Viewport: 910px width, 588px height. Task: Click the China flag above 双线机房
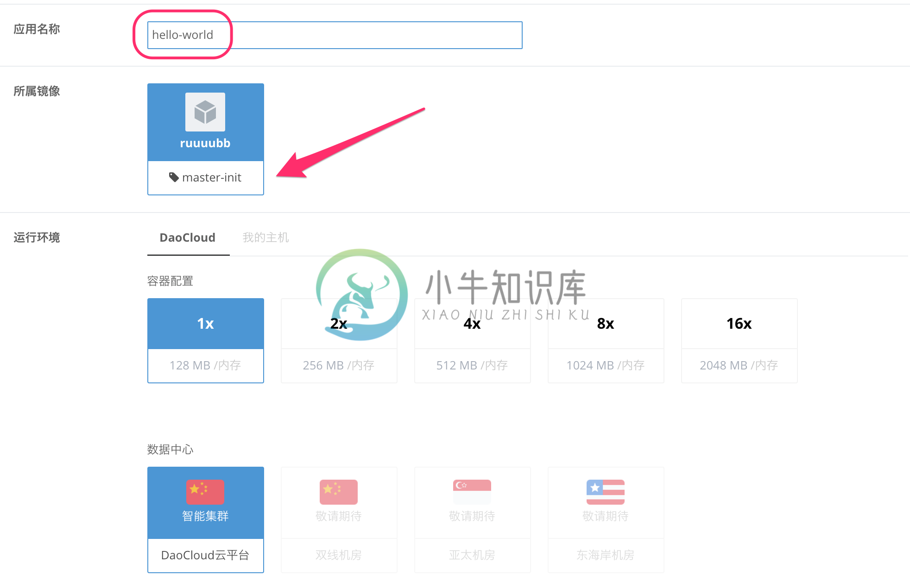pos(339,492)
